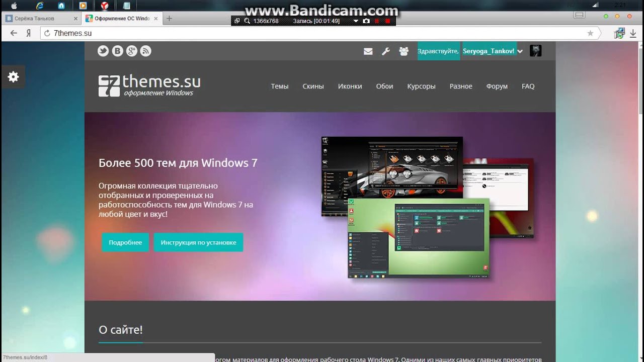Click the network extension icon in toolbar

619,33
